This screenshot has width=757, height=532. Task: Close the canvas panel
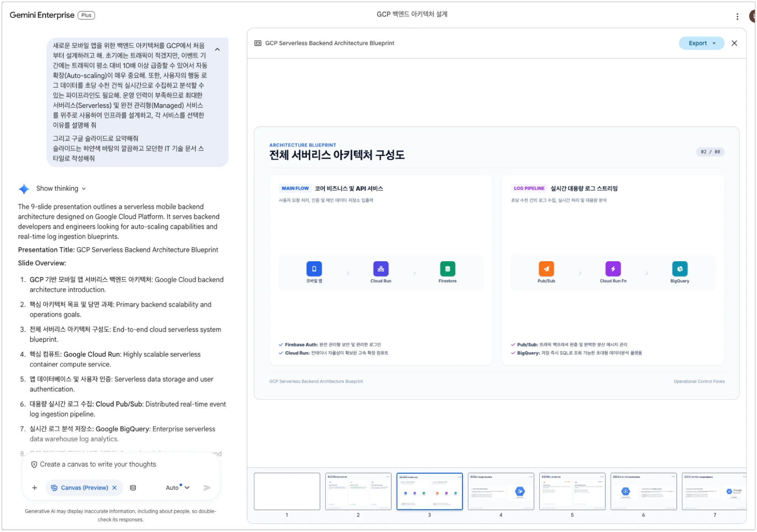(734, 43)
